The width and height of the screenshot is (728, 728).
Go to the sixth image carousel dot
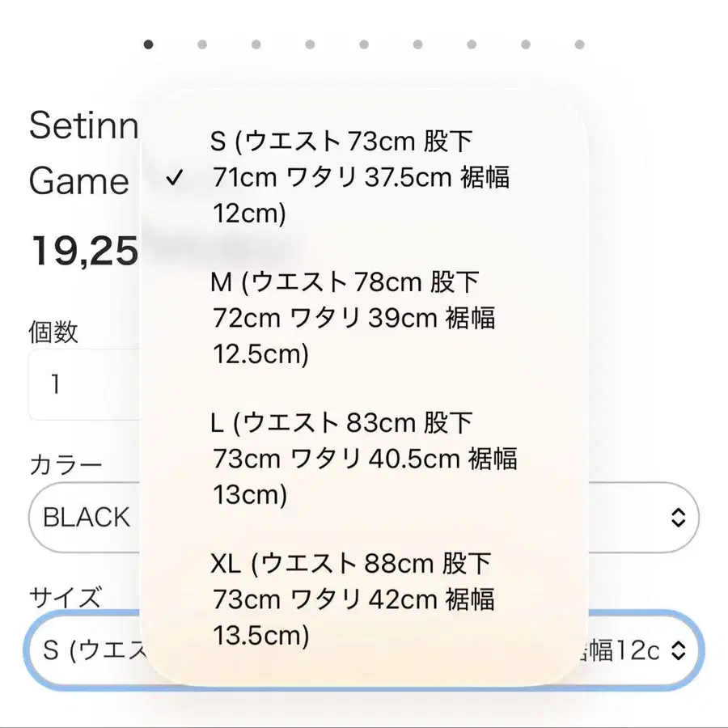click(x=417, y=44)
